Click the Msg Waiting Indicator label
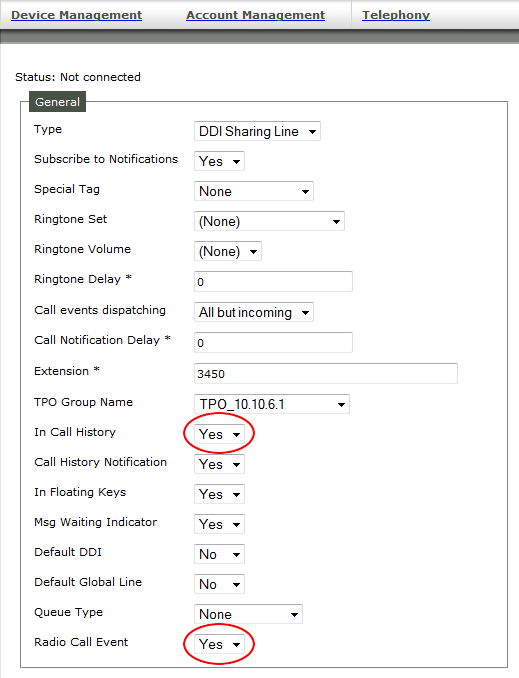 (96, 522)
